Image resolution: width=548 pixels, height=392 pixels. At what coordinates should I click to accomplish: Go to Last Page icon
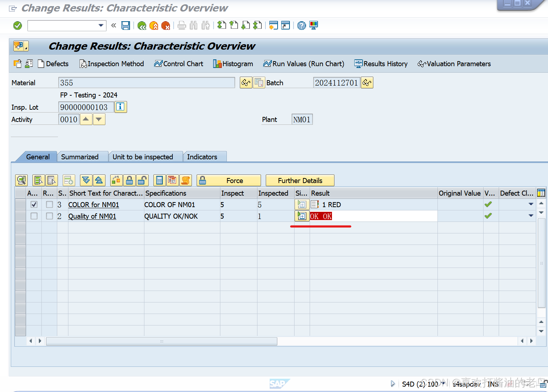point(257,25)
